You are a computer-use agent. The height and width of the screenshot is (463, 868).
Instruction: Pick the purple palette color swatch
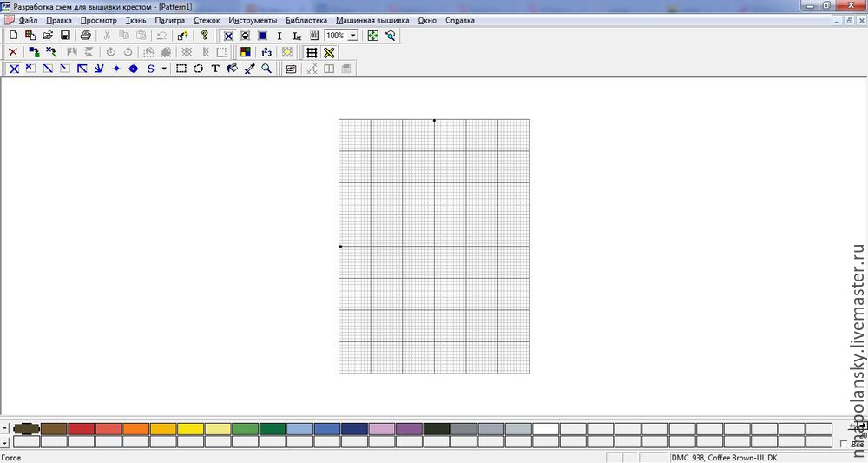coord(409,428)
